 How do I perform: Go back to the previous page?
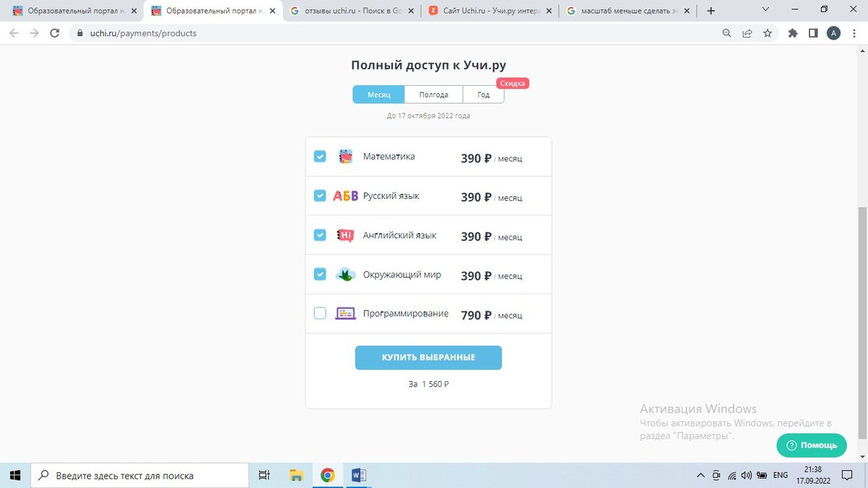coord(14,33)
